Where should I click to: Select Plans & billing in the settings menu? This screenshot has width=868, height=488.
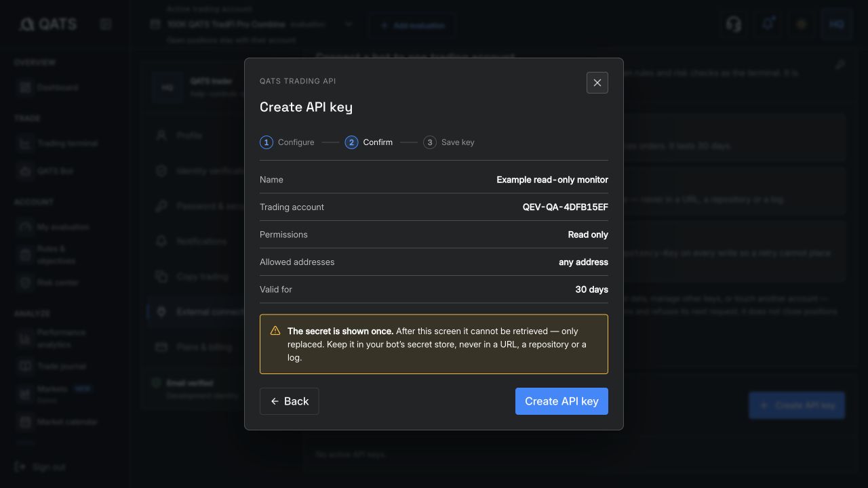[196, 347]
